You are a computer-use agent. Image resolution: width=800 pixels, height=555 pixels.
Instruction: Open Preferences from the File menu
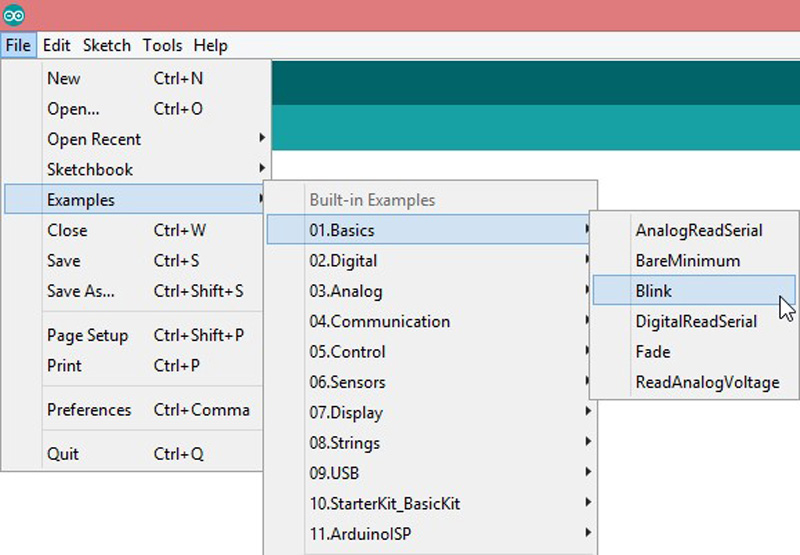click(89, 410)
